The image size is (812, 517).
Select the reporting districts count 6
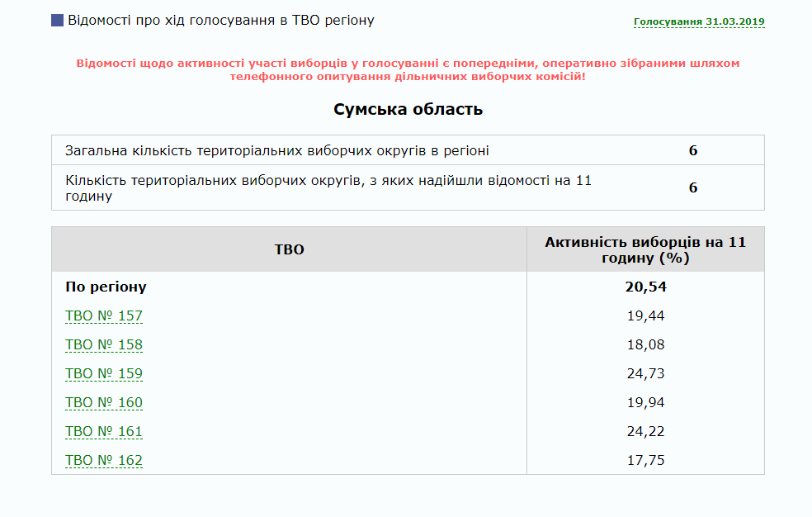693,187
